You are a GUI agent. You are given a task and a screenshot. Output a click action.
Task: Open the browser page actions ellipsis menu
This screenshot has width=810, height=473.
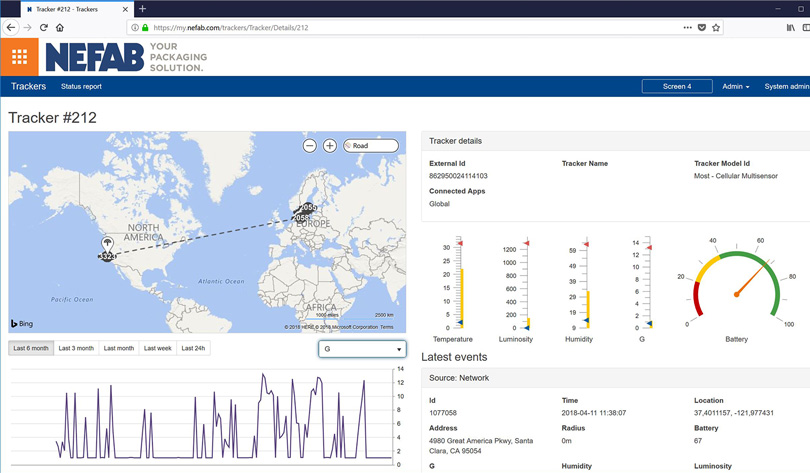(687, 28)
